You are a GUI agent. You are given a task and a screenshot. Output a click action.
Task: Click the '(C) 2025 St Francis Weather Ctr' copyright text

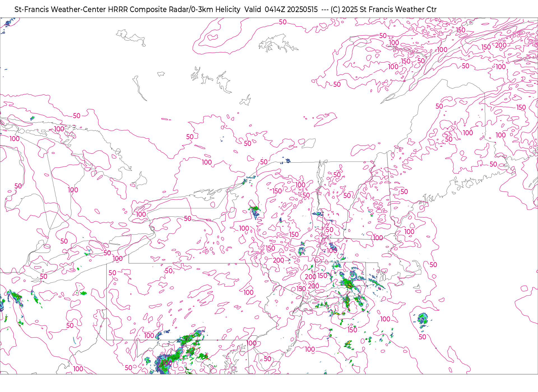pyautogui.click(x=383, y=10)
